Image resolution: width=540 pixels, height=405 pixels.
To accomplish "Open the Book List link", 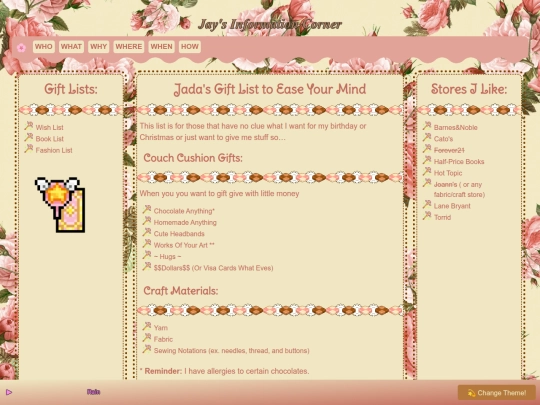I will (50, 139).
